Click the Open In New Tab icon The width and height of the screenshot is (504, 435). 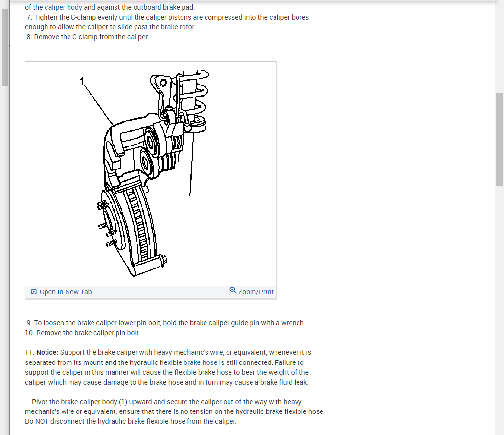[x=34, y=292]
